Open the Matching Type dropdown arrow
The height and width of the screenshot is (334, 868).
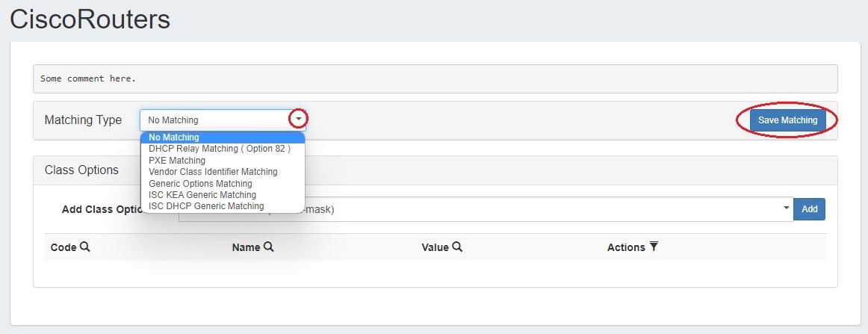coord(299,120)
